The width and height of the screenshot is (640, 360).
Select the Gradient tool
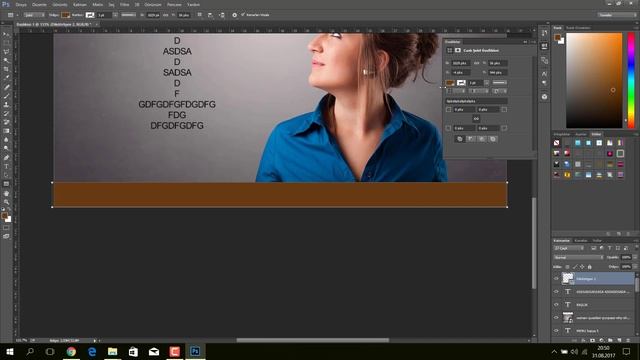coord(6,131)
